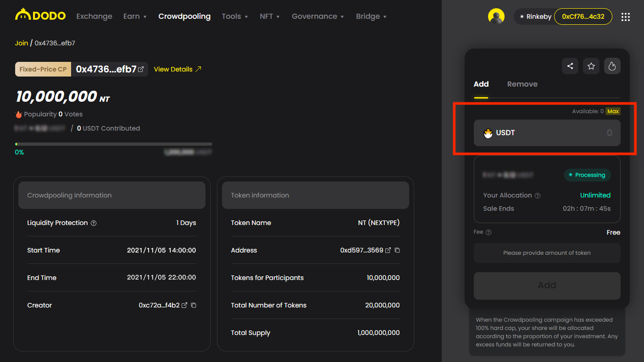
Task: Copy token address 0xd597...3569
Action: click(x=397, y=250)
